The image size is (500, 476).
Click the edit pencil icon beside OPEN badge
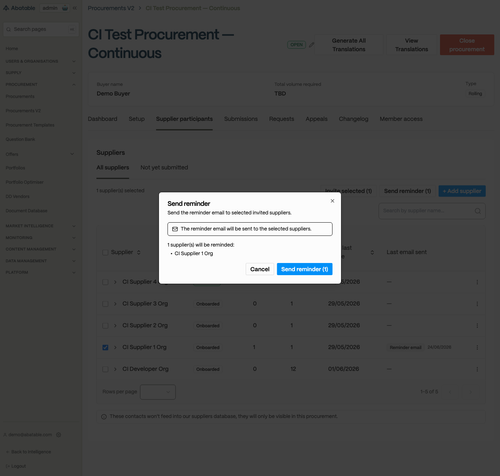tap(311, 45)
